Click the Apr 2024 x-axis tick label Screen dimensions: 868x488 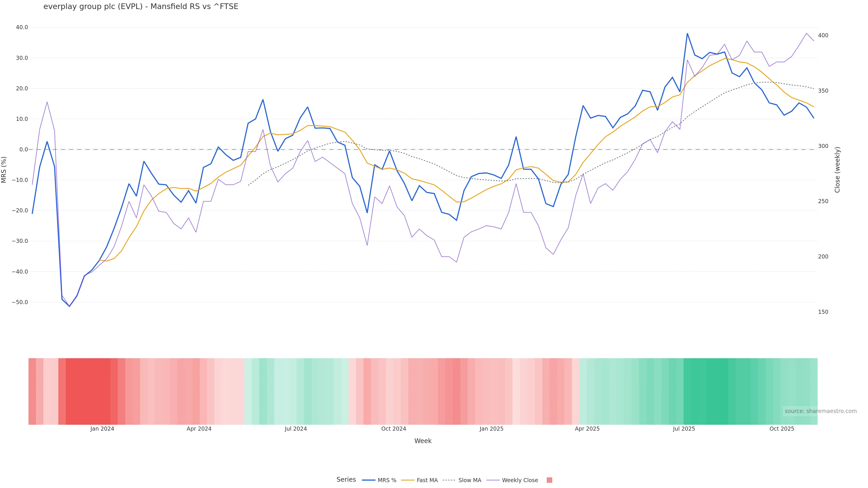click(199, 429)
